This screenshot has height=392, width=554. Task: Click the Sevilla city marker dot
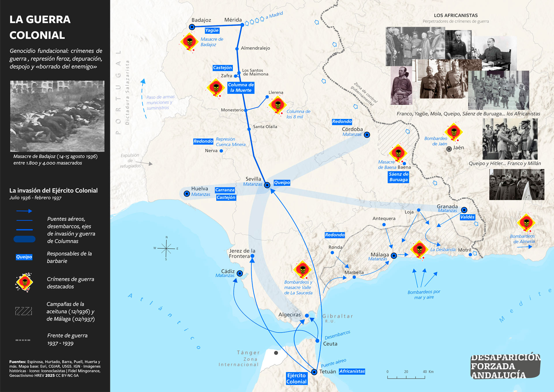coord(267,185)
